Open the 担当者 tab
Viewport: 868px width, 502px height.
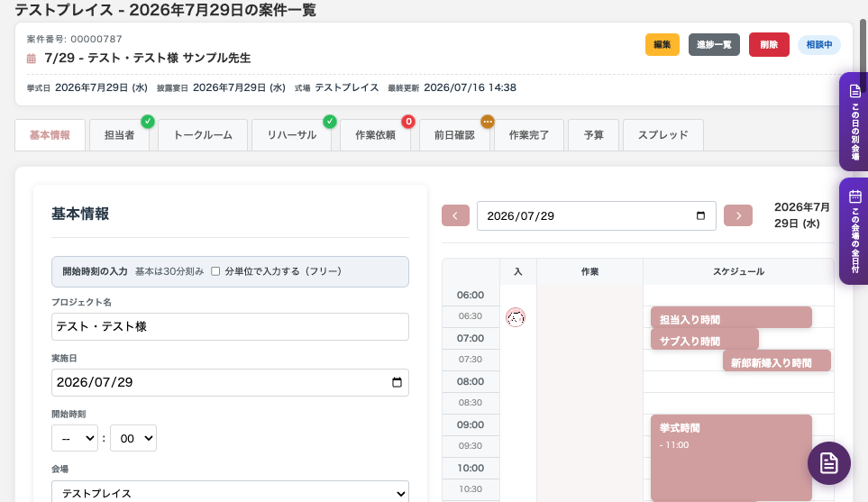pos(120,135)
